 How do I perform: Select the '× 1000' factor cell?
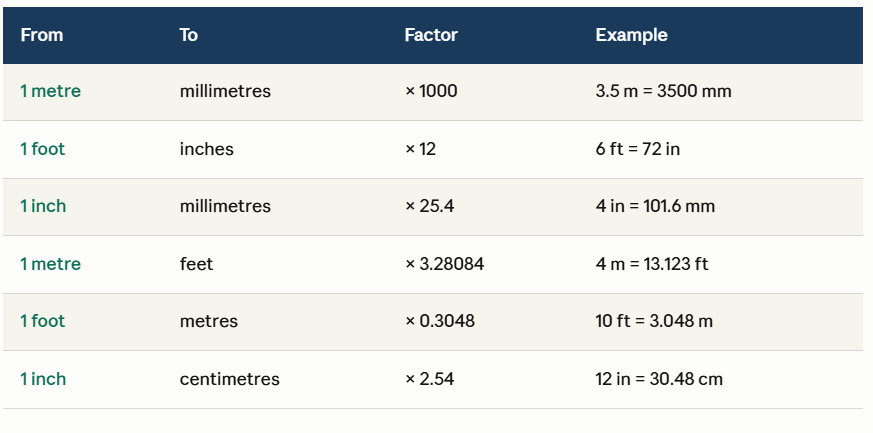(431, 91)
